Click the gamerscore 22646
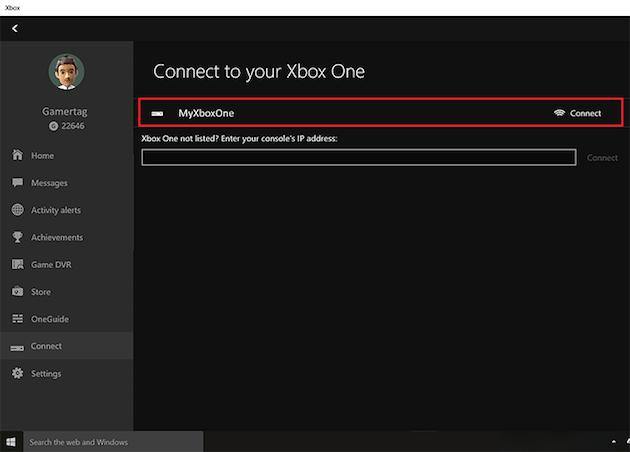 [x=70, y=126]
